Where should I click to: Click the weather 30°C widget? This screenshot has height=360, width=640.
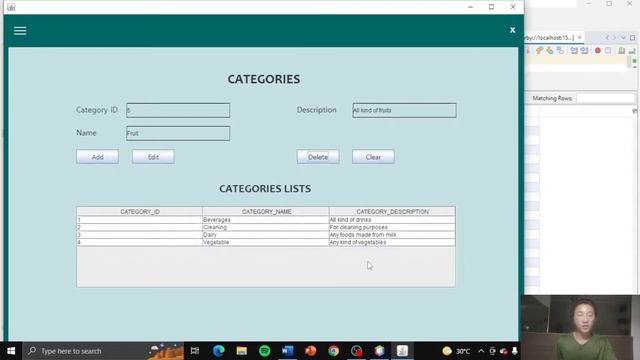pyautogui.click(x=457, y=351)
